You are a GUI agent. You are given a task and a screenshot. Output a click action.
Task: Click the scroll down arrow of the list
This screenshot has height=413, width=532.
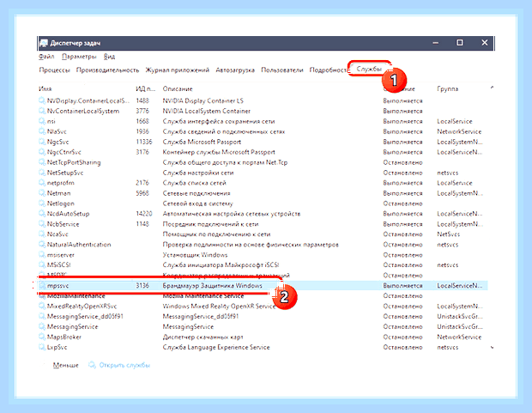(x=492, y=348)
